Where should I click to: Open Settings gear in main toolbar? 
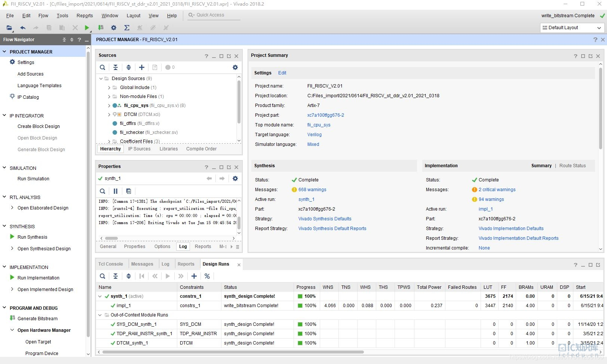click(x=114, y=28)
